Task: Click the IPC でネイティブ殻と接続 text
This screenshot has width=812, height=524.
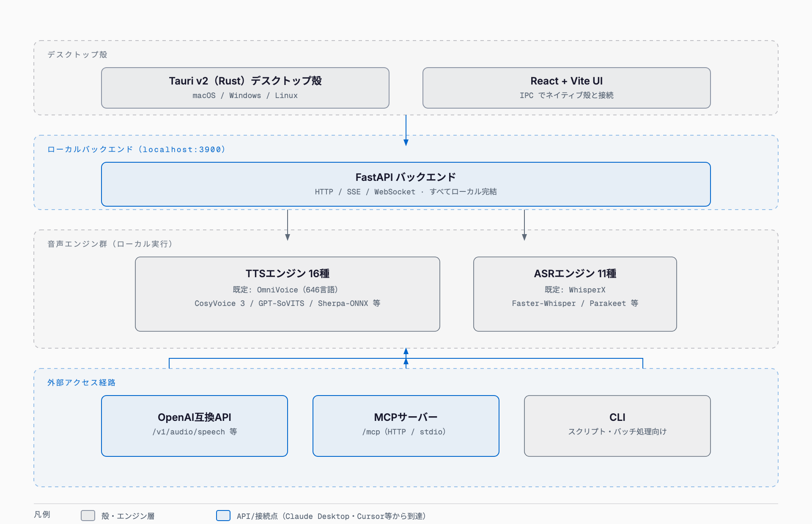Action: pos(567,96)
